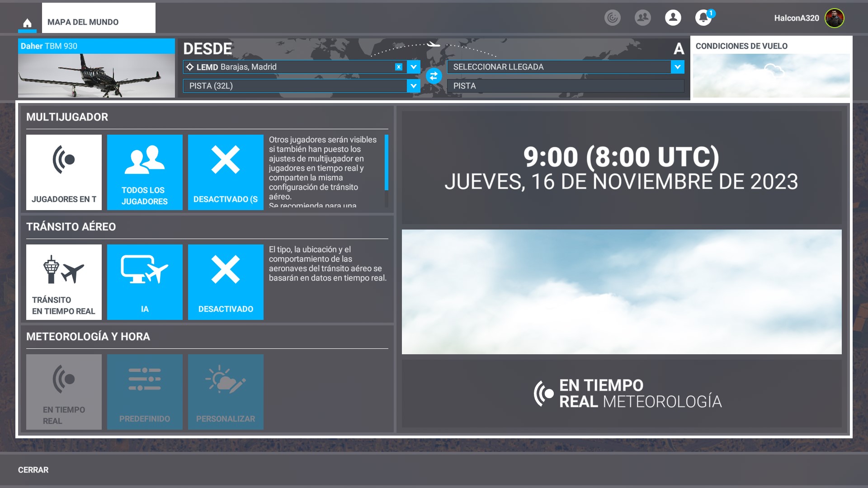The image size is (868, 488).
Task: Click the X icon on air traffic DESACTIVADO tile
Action: point(226,269)
